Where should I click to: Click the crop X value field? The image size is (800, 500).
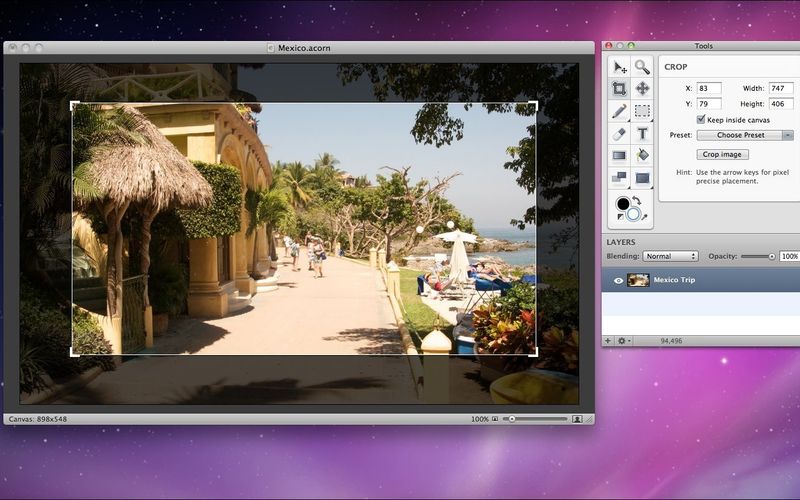[x=709, y=88]
